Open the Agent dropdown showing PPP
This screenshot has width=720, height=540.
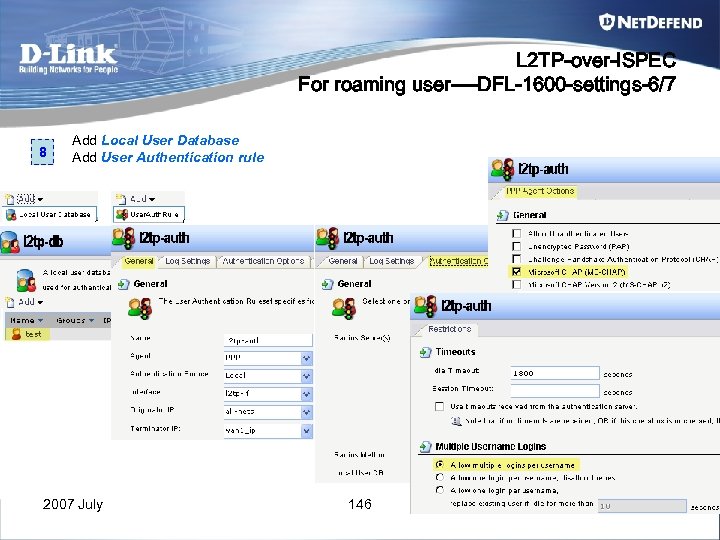pyautogui.click(x=306, y=358)
